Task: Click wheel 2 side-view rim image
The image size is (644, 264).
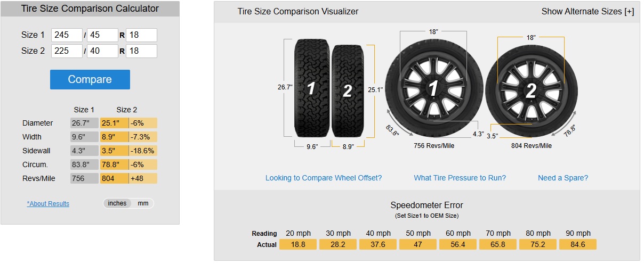Action: point(531,91)
